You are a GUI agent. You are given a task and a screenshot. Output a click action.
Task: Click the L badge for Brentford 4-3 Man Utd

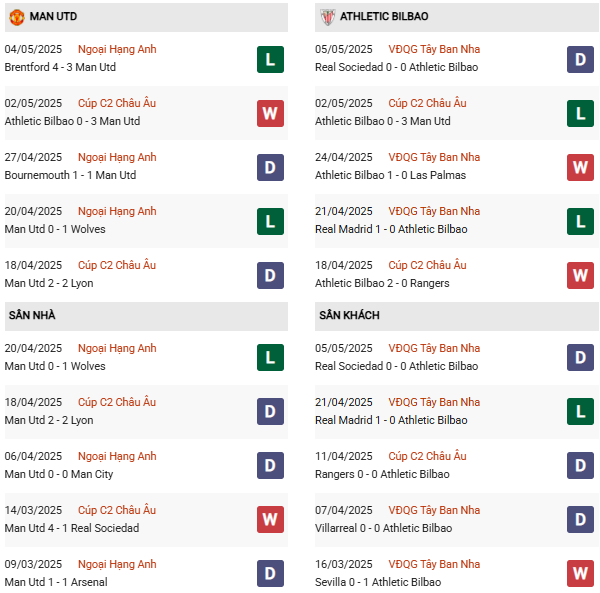270,59
